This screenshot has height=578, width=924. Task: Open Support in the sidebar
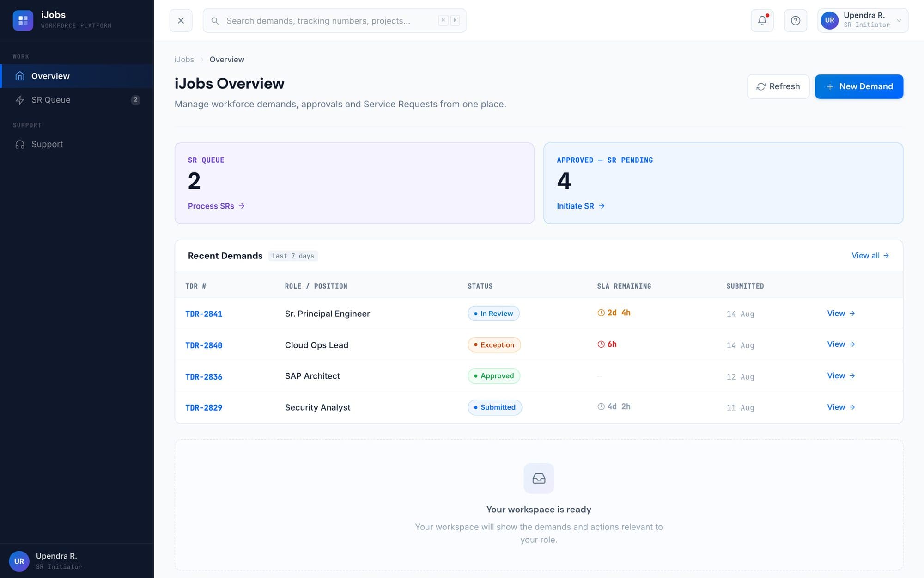point(77,144)
